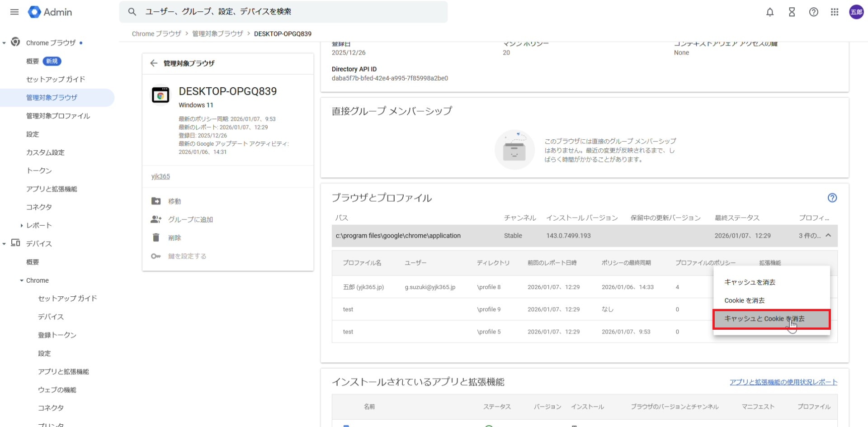Open the hourglass tasks icon

(792, 12)
